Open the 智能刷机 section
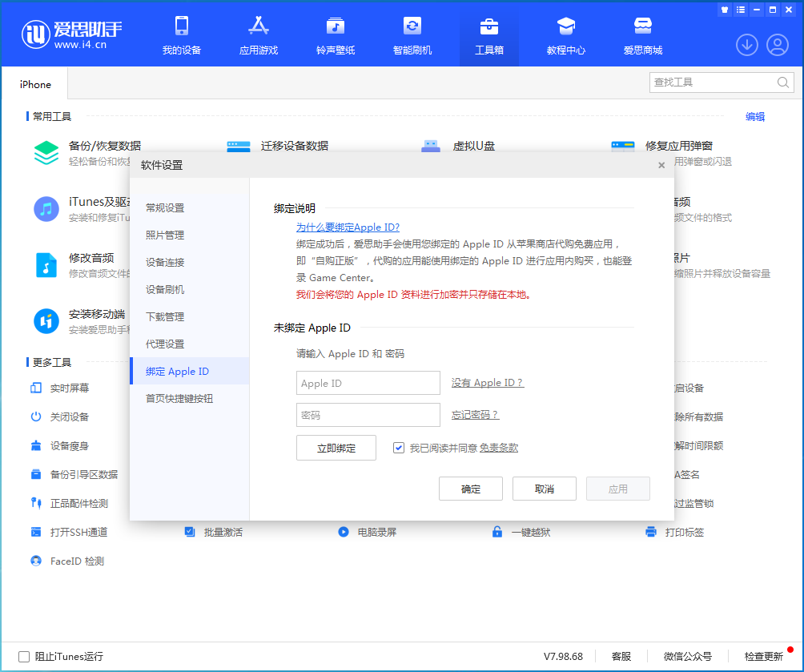The height and width of the screenshot is (672, 804). [x=412, y=35]
